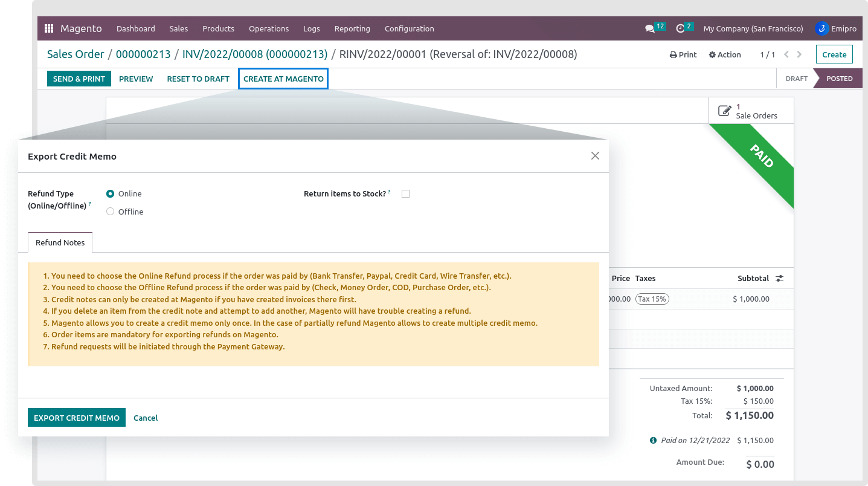Open the apps grid menu icon
This screenshot has height=486, width=868.
tap(49, 28)
